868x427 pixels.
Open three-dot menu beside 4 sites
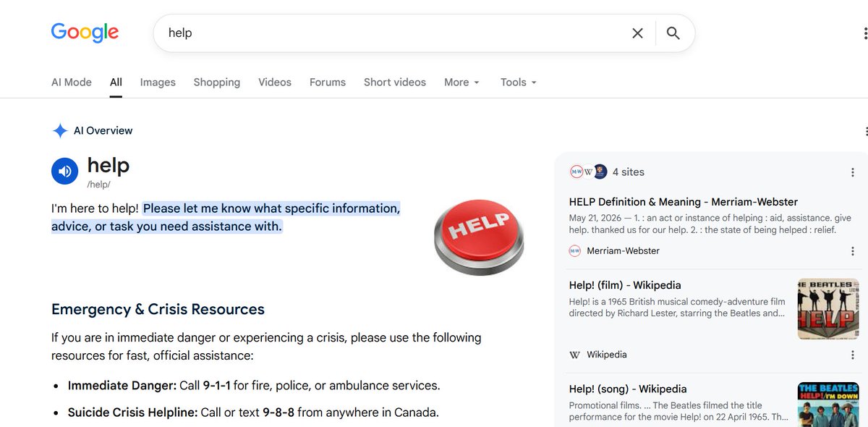point(853,172)
